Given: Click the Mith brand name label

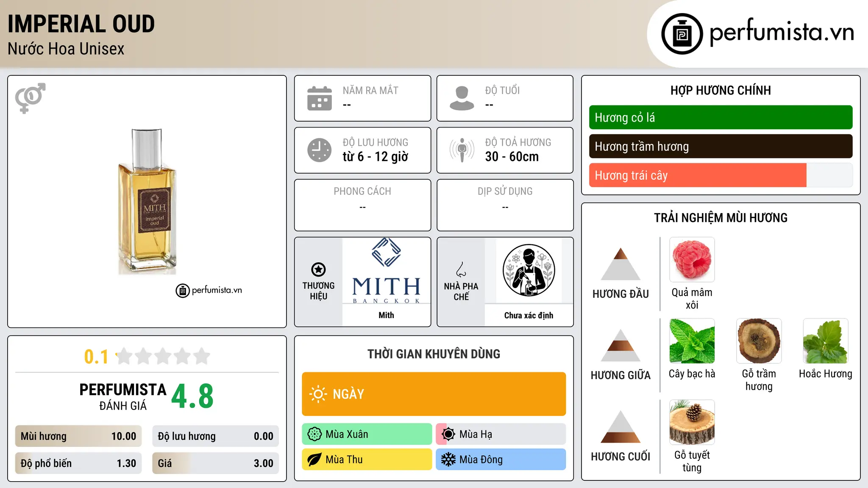Looking at the screenshot, I should pyautogui.click(x=386, y=315).
